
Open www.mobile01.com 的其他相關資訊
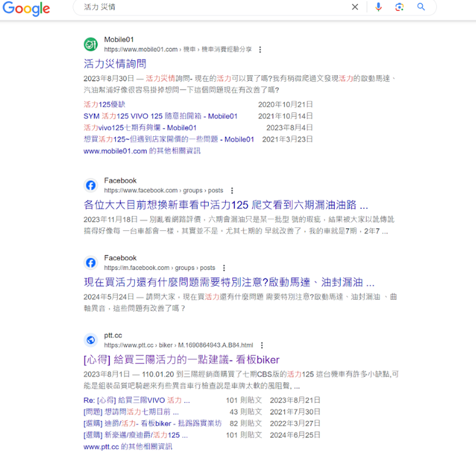(142, 151)
